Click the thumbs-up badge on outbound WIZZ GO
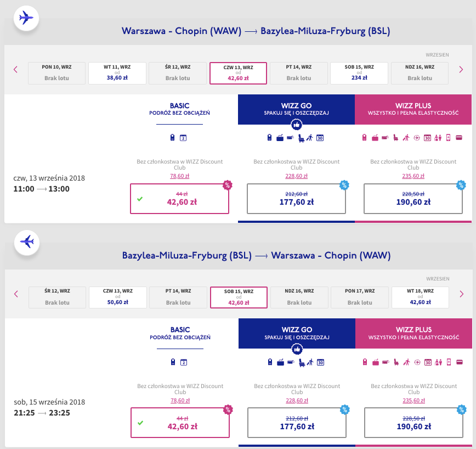Screen dimensions: 476x449 click(296, 125)
